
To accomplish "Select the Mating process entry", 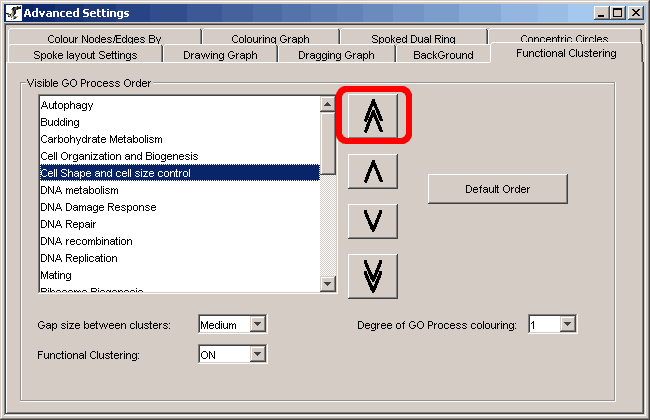I will 56,275.
